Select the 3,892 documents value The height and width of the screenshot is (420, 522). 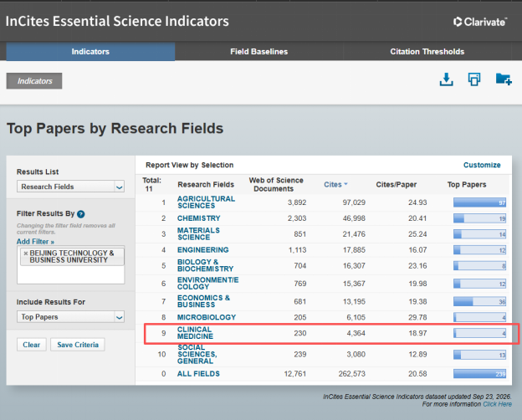point(297,202)
